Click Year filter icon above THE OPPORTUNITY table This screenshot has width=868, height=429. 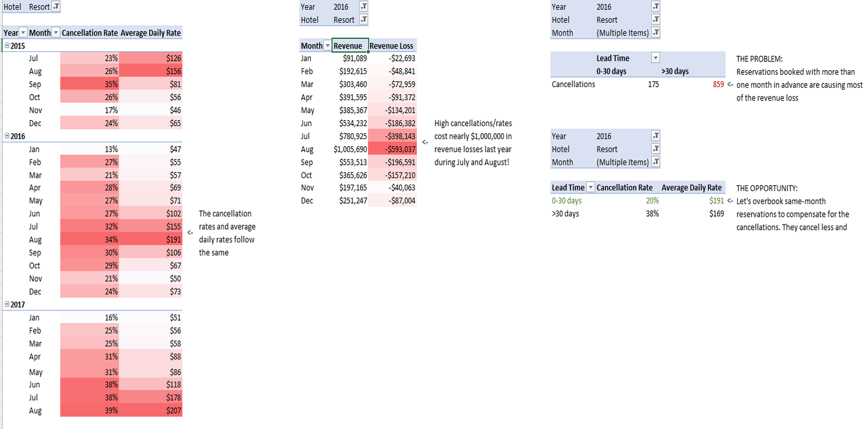655,136
